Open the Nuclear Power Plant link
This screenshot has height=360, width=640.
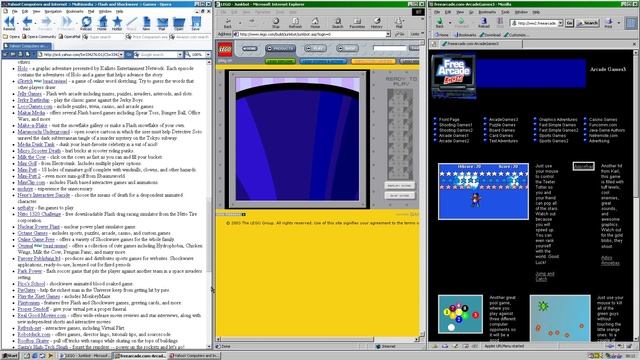[39, 227]
